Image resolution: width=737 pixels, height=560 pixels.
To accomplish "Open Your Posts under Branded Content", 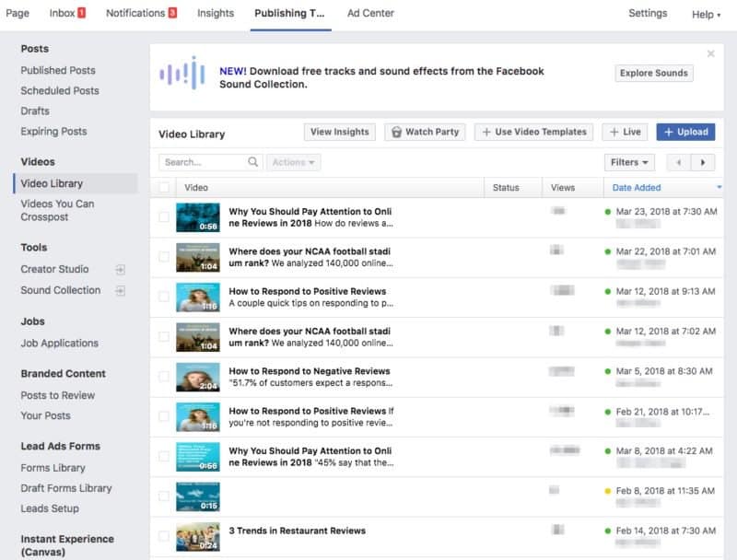I will [45, 415].
